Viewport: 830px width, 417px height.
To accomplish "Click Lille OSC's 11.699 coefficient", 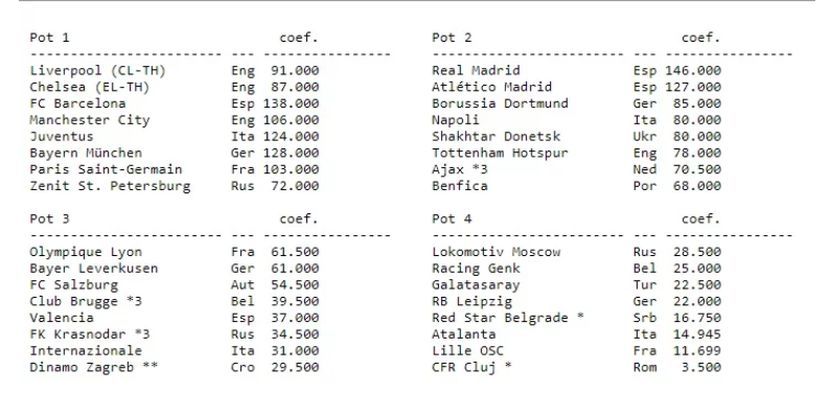I will click(x=696, y=351).
